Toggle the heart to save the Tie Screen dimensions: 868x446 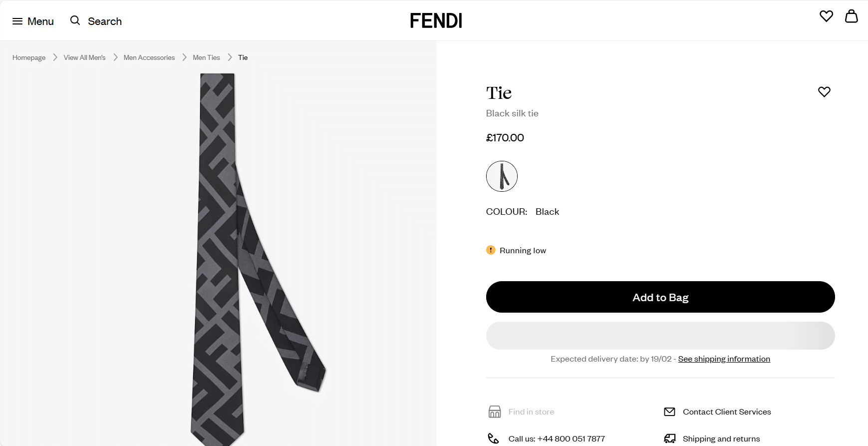click(x=824, y=92)
